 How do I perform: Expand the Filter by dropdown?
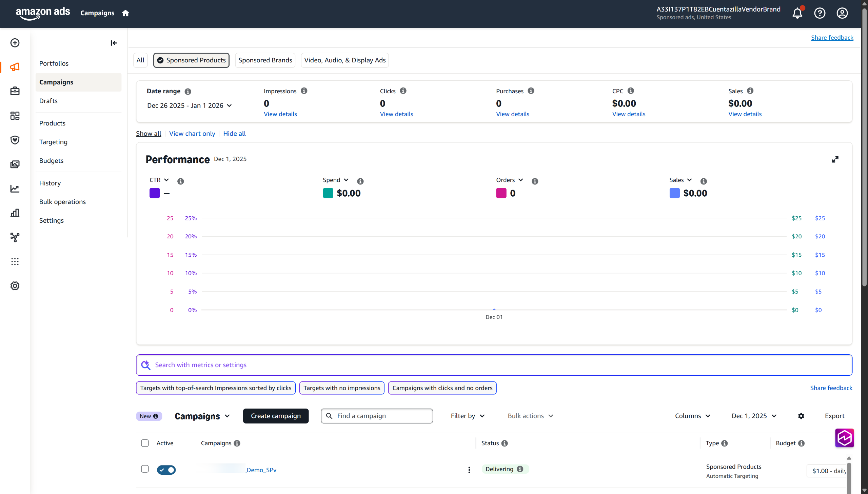tap(468, 416)
